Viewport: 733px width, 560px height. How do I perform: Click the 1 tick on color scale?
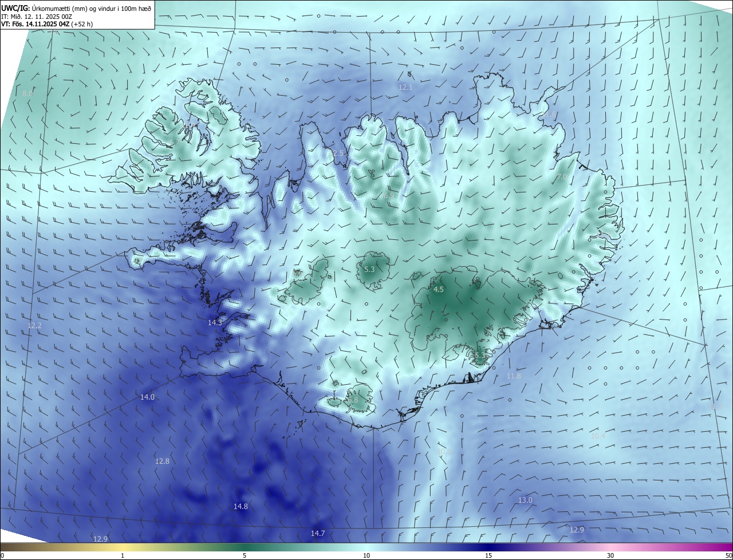point(123,555)
